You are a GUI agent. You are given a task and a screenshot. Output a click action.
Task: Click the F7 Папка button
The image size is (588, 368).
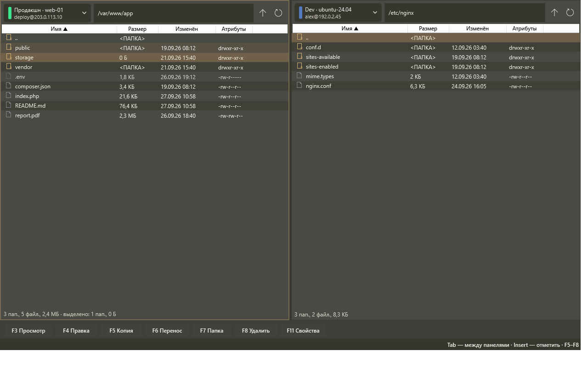tap(212, 331)
